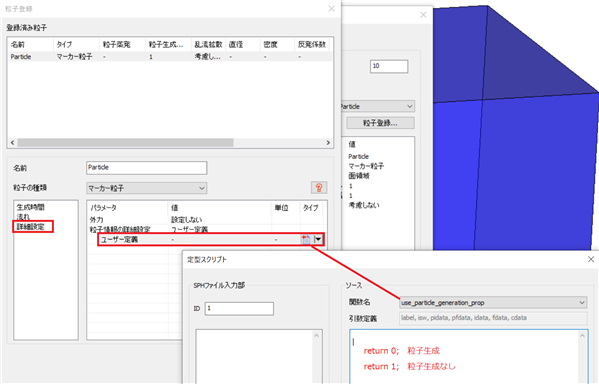Click the orange help question mark icon
Viewport: 599px width, 384px height.
tap(319, 188)
